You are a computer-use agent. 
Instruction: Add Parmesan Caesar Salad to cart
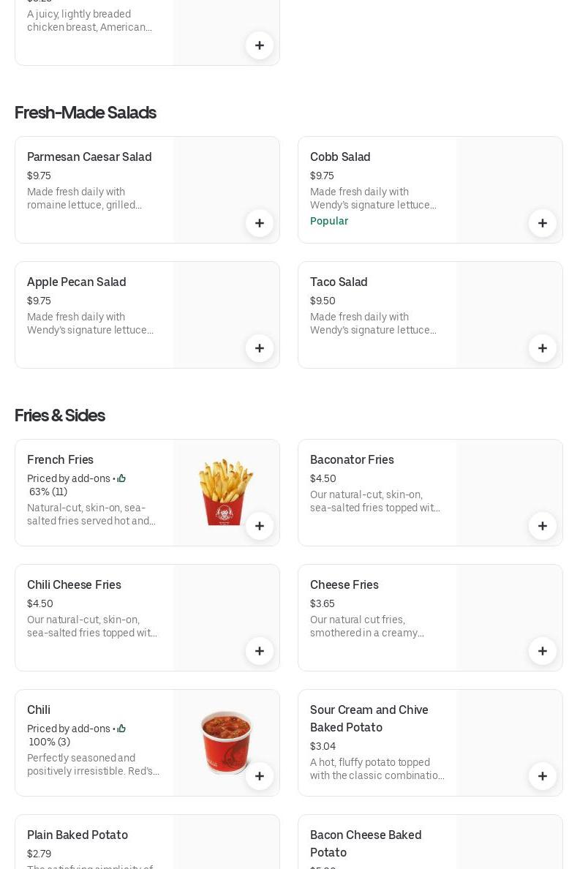(x=260, y=223)
